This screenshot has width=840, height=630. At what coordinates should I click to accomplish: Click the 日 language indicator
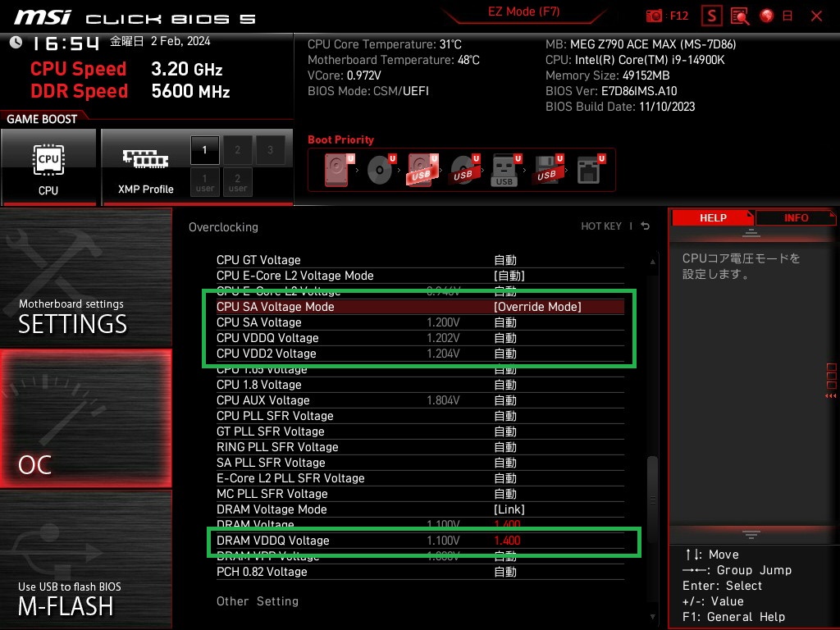pyautogui.click(x=787, y=16)
